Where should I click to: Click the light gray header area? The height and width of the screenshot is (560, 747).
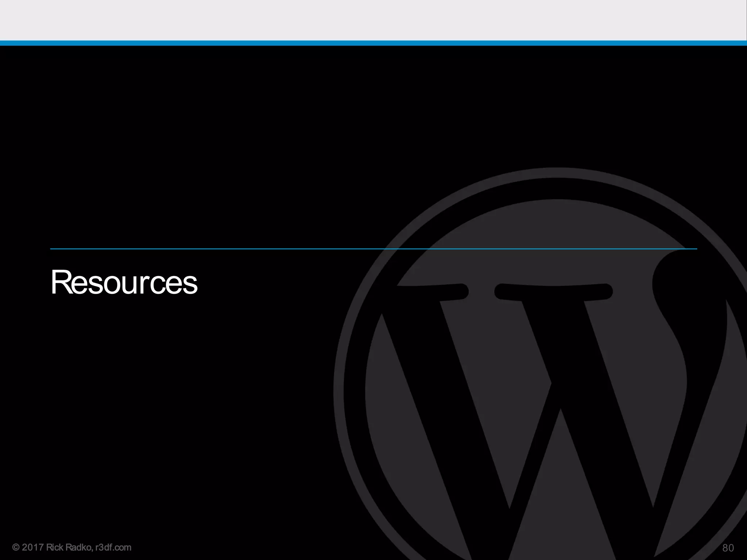pos(373,20)
